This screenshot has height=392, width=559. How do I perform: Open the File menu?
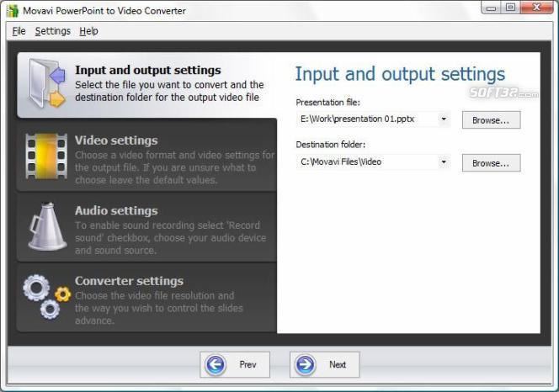tap(19, 31)
